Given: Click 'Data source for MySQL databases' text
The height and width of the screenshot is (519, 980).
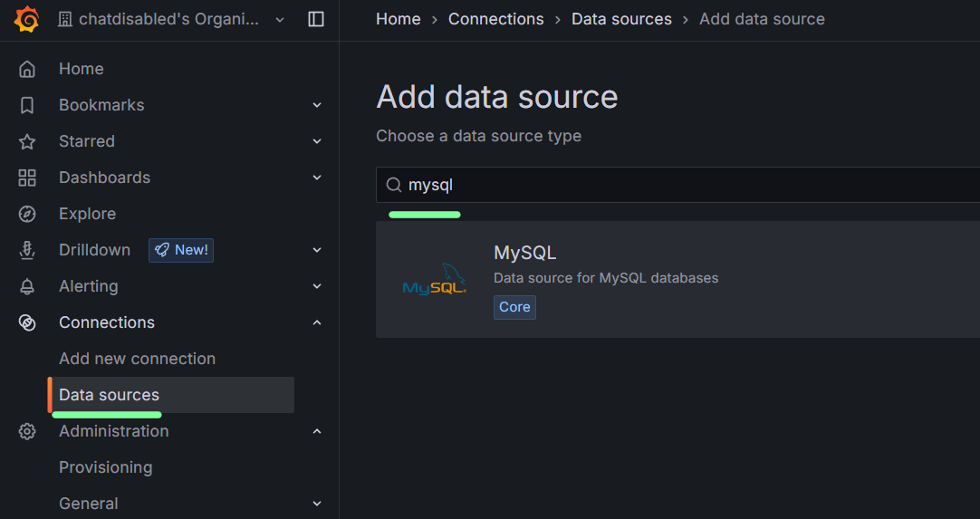Looking at the screenshot, I should pyautogui.click(x=606, y=278).
